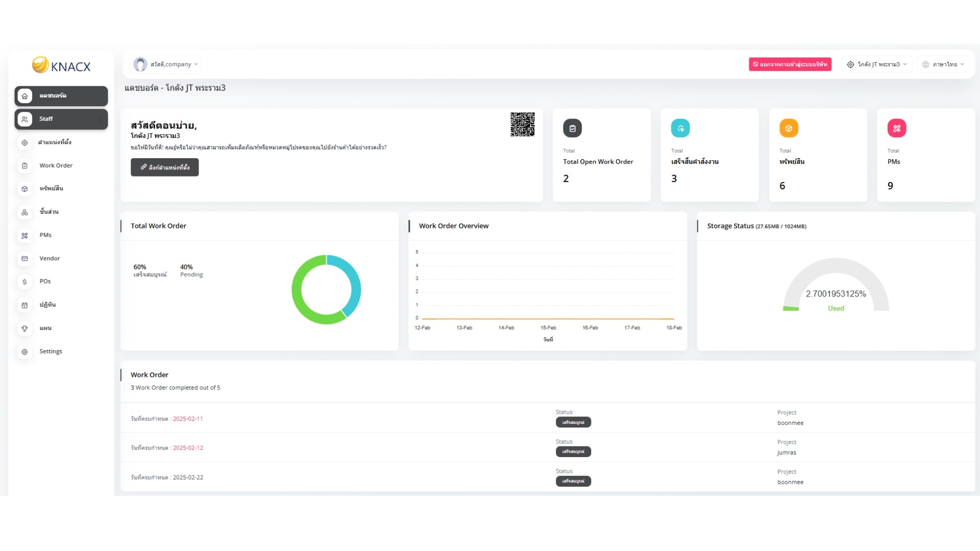980x551 pixels.
Task: Click the Vendor sidebar icon
Action: 24,259
